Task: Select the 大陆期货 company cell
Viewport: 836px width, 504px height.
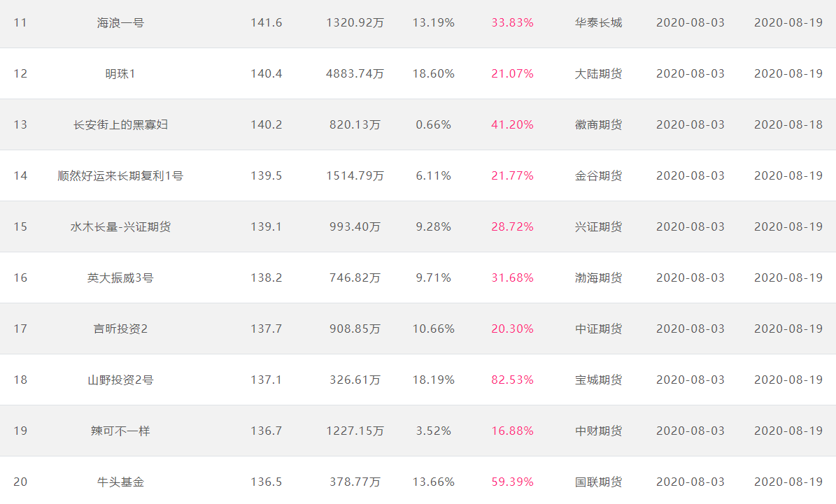Action: coord(599,74)
